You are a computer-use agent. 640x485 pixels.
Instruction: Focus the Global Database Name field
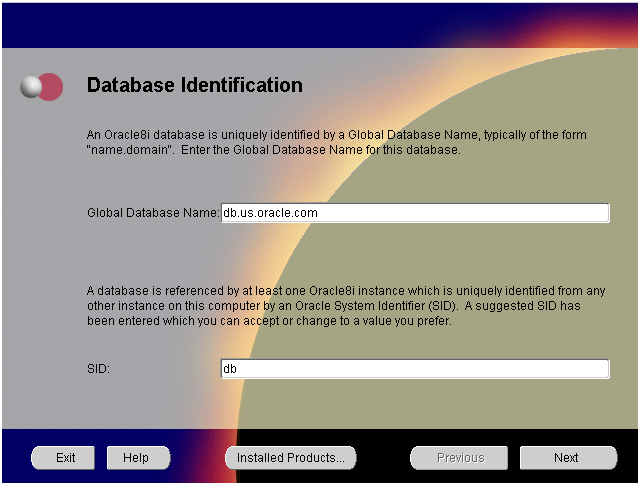tap(415, 213)
